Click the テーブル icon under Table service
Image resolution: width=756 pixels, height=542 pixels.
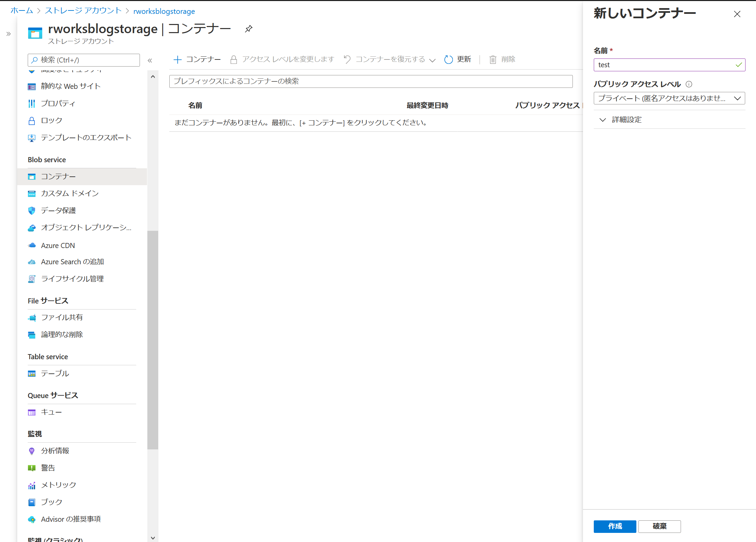click(32, 374)
